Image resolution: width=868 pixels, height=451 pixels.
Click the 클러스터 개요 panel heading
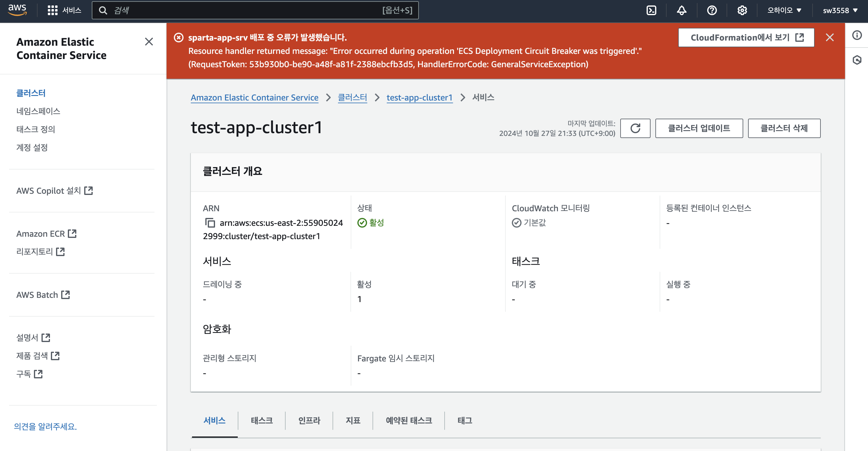233,171
